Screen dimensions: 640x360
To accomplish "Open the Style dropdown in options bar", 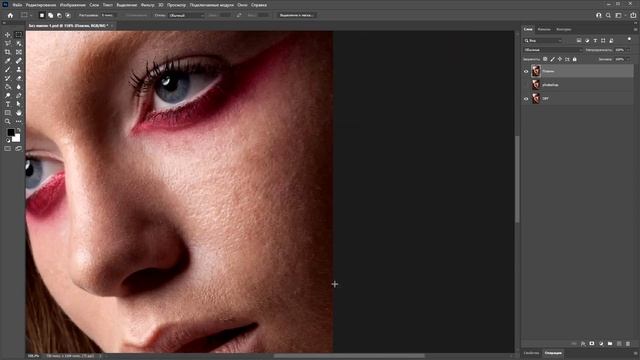I will (186, 15).
